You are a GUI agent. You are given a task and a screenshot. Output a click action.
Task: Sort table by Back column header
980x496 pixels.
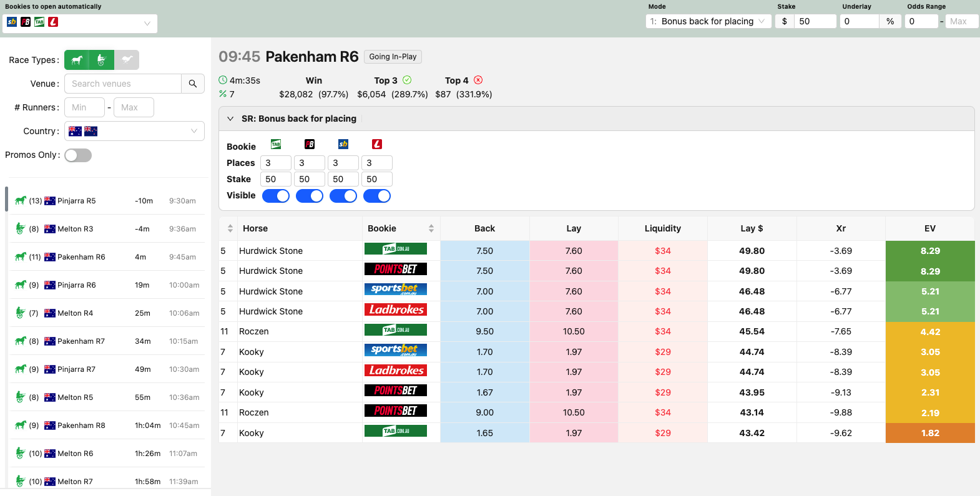click(x=484, y=228)
